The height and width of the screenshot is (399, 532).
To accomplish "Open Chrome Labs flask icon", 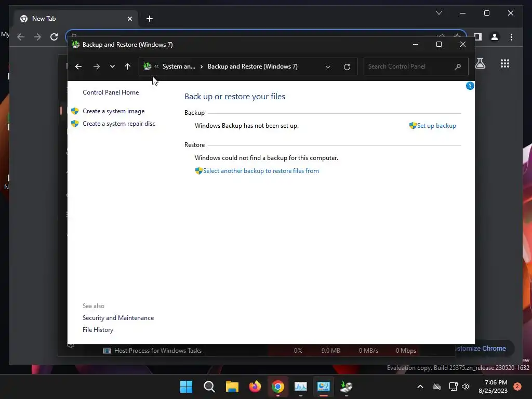I will (480, 63).
